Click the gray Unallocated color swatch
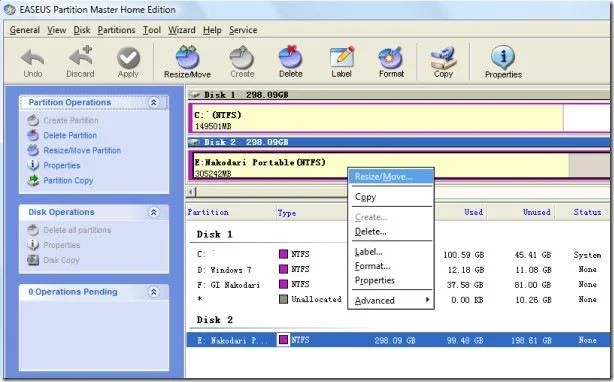614x382 pixels. click(x=284, y=299)
